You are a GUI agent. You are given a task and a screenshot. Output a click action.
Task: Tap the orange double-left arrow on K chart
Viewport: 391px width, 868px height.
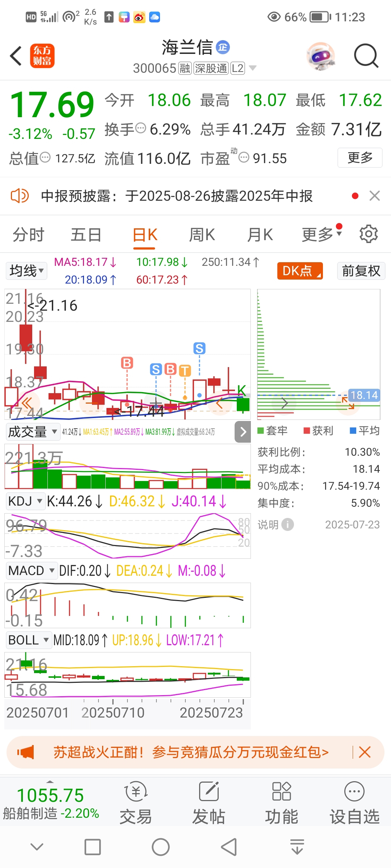tap(26, 403)
